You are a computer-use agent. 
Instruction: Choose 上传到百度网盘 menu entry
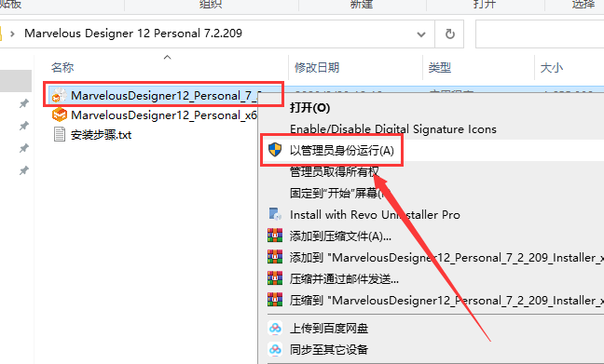329,329
